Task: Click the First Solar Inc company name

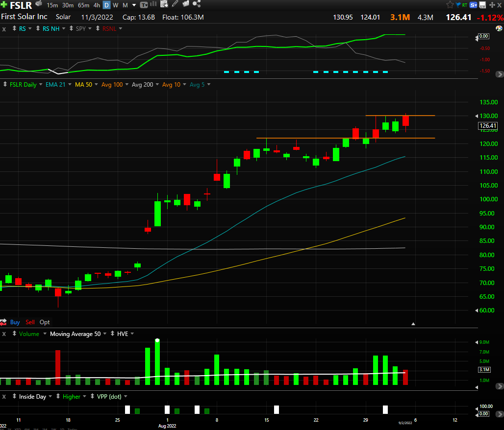Action: pos(24,17)
